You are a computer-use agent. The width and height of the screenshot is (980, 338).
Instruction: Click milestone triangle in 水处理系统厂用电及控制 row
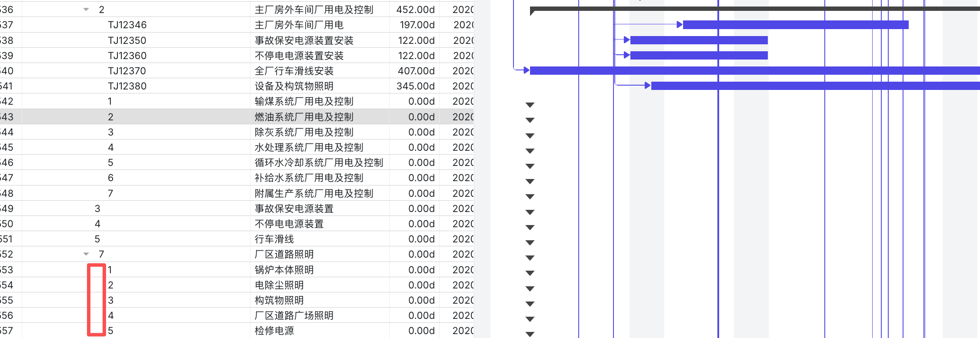pos(530,151)
